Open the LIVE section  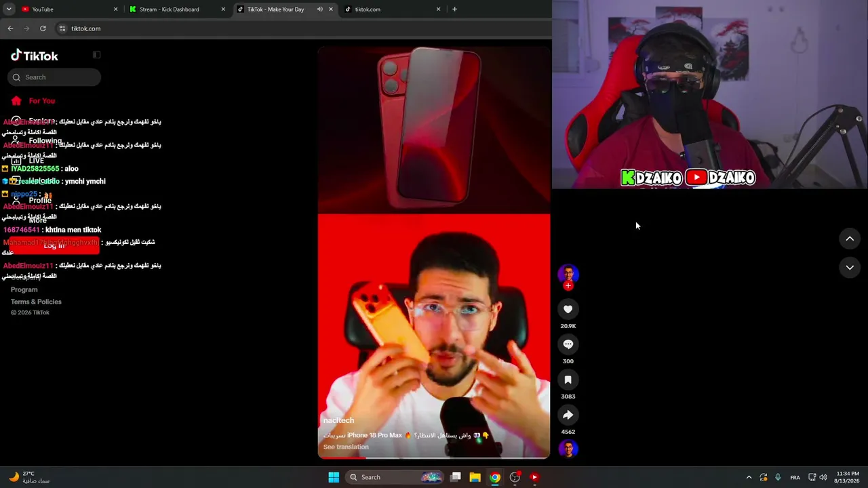tap(37, 161)
